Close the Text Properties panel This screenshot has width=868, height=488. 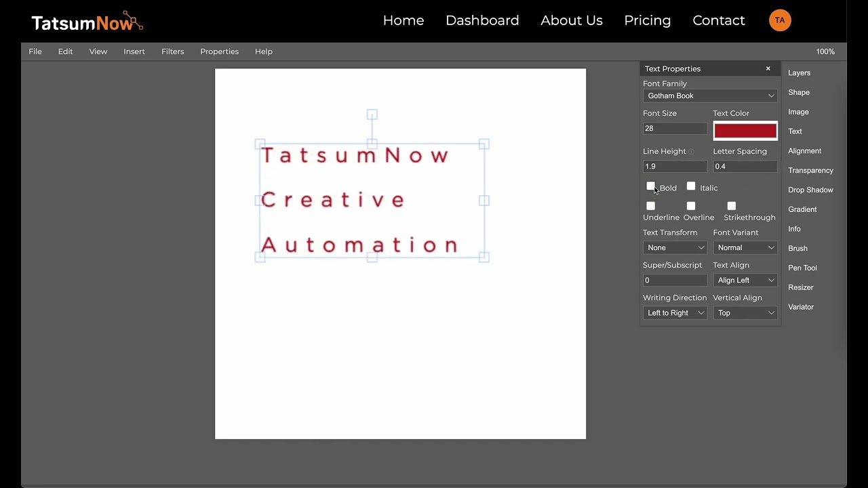[768, 68]
